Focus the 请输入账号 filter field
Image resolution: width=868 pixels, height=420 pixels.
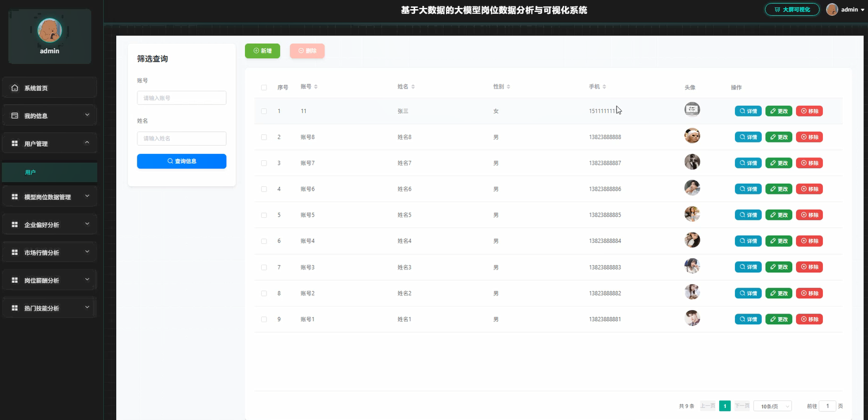[181, 98]
